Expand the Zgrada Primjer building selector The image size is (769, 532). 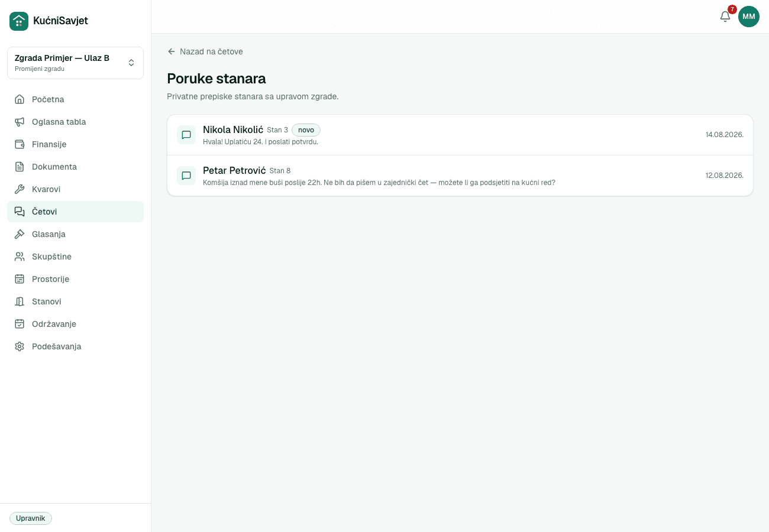tap(75, 63)
